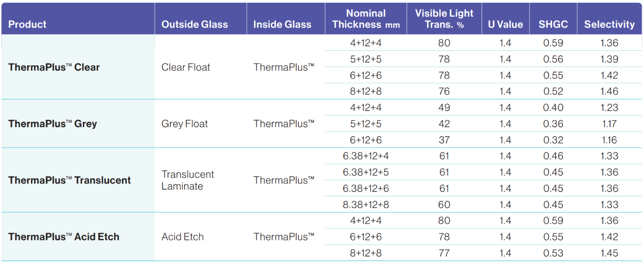Select the Selectivity column header
This screenshot has height=267, width=644.
(x=609, y=24)
